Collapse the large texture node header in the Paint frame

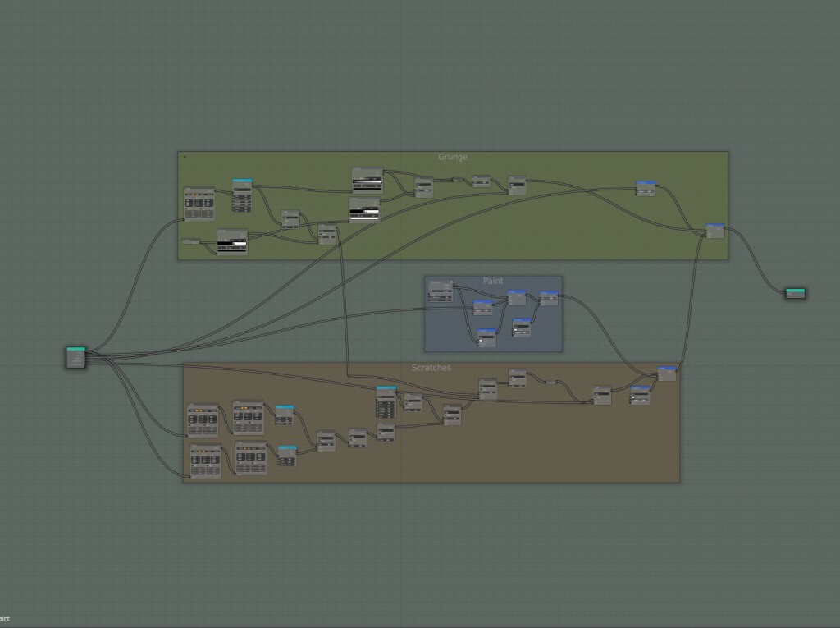click(x=430, y=282)
